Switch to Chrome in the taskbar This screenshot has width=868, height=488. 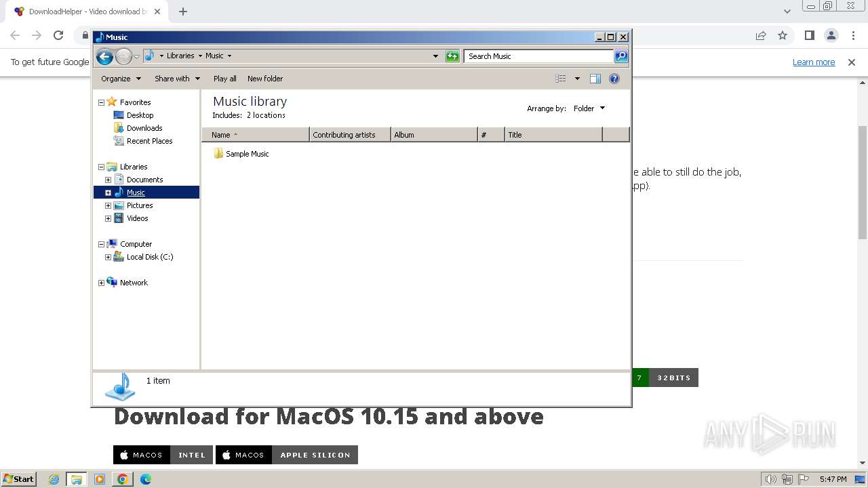click(x=123, y=479)
